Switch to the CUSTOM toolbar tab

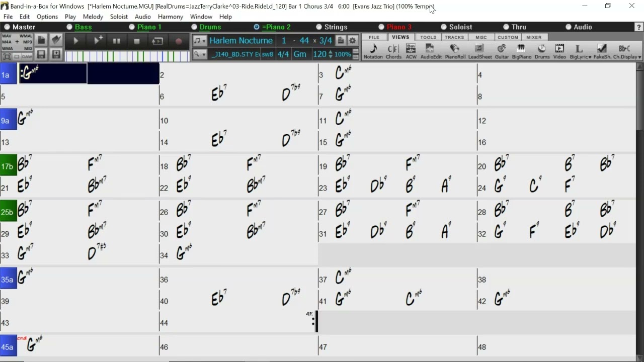point(508,37)
